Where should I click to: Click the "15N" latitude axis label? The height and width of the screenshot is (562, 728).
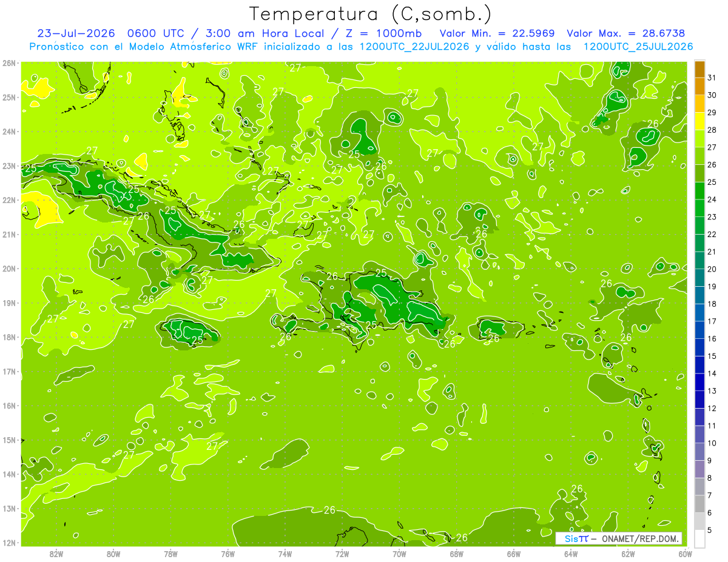pos(10,440)
